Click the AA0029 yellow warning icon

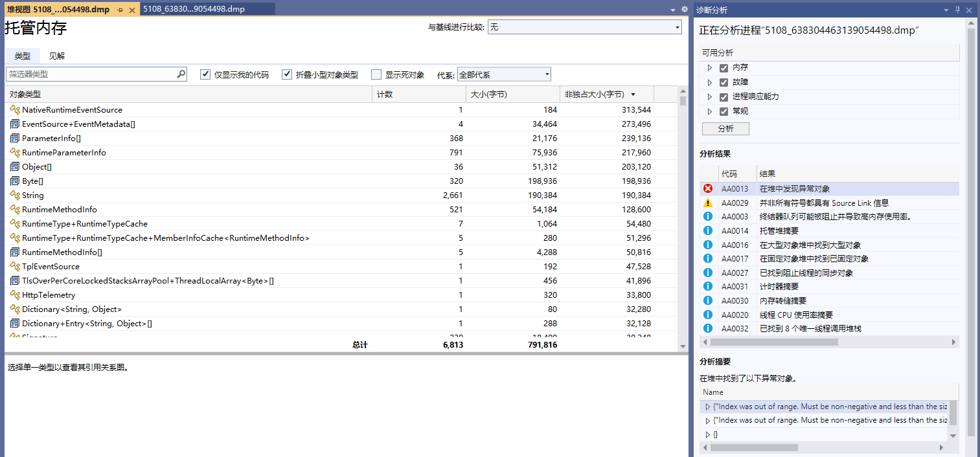708,203
